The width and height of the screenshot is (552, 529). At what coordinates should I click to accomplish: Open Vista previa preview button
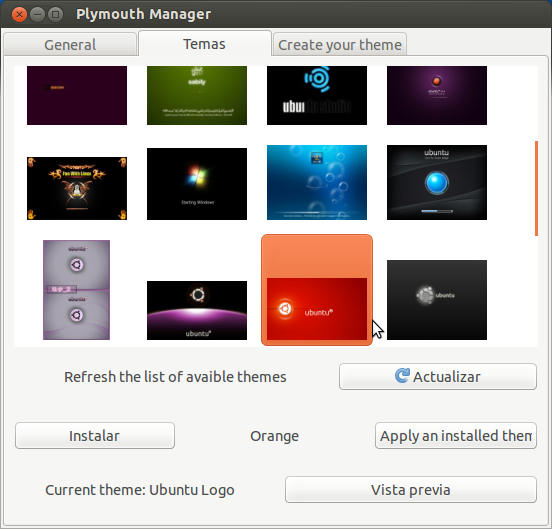click(x=411, y=490)
